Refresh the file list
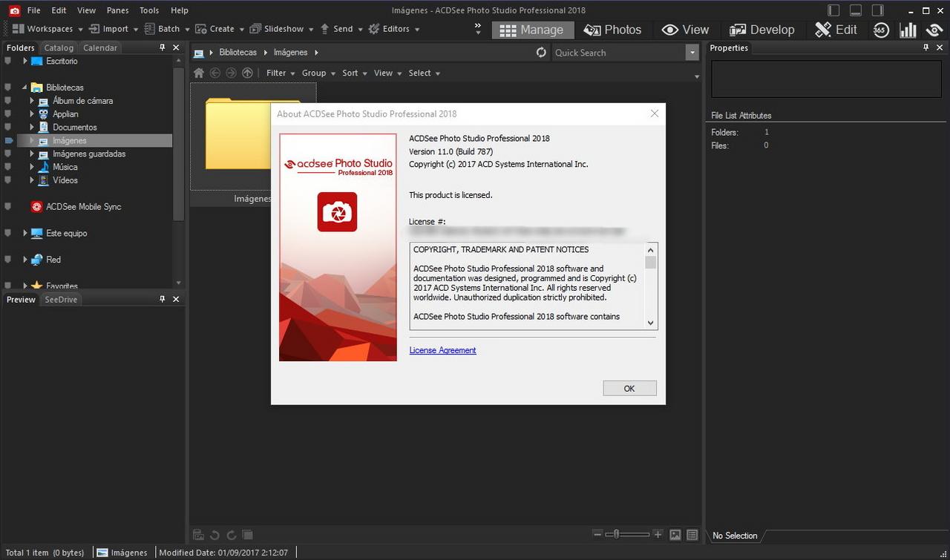This screenshot has height=560, width=950. coord(541,52)
